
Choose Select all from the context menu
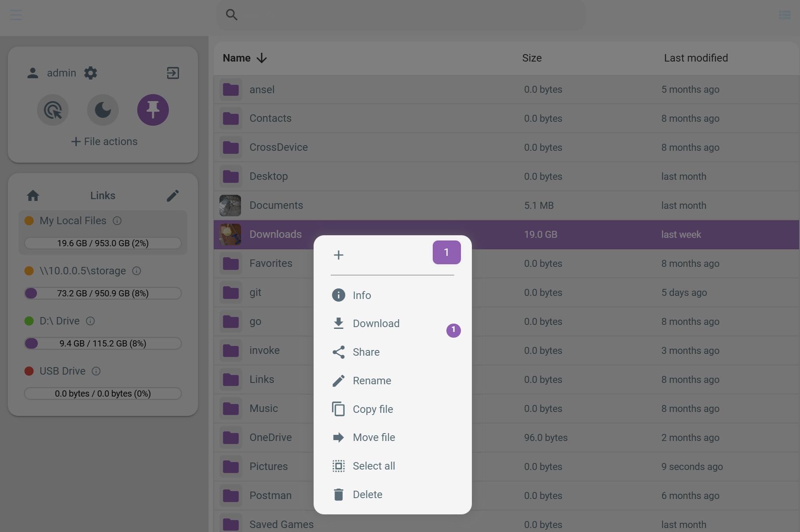[x=373, y=466]
